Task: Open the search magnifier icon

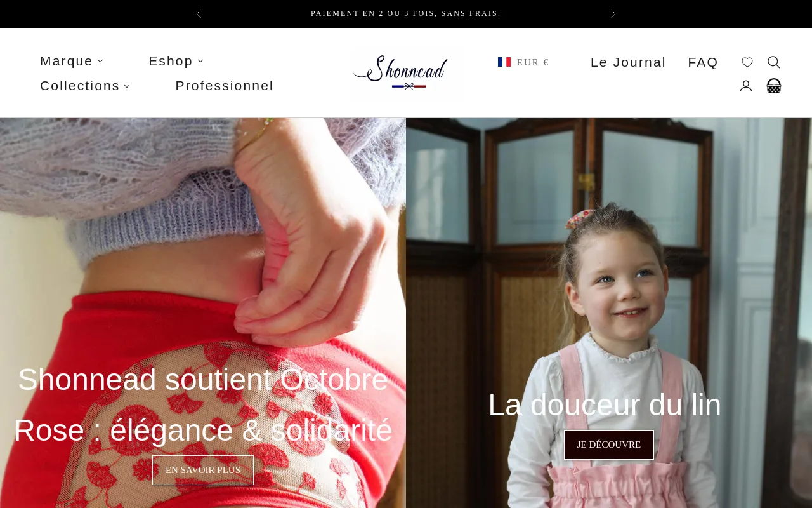Action: pyautogui.click(x=774, y=62)
